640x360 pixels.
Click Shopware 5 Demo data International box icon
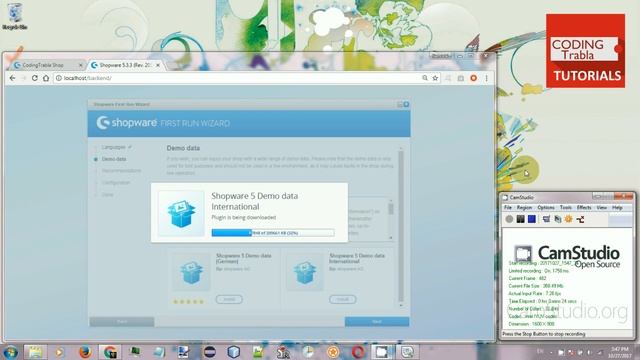tap(181, 213)
